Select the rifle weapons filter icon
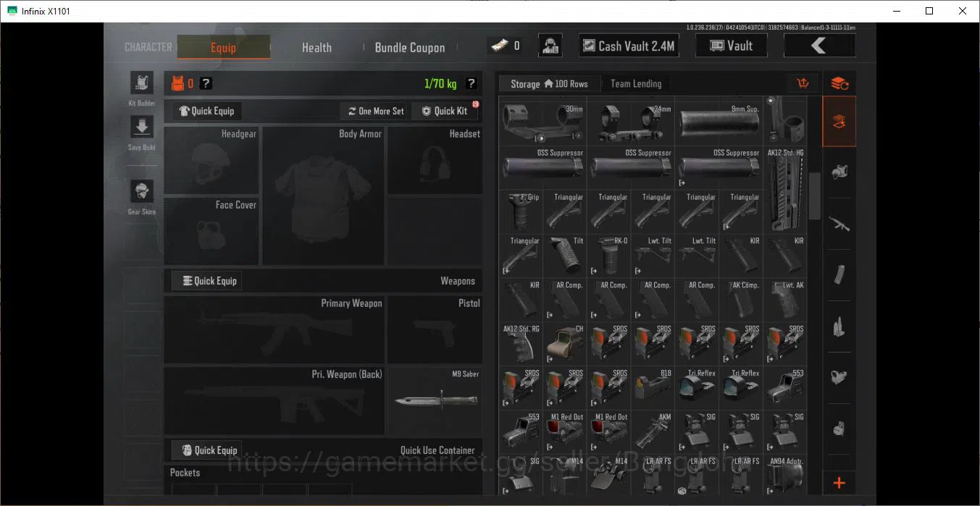980x506 pixels. click(x=839, y=224)
